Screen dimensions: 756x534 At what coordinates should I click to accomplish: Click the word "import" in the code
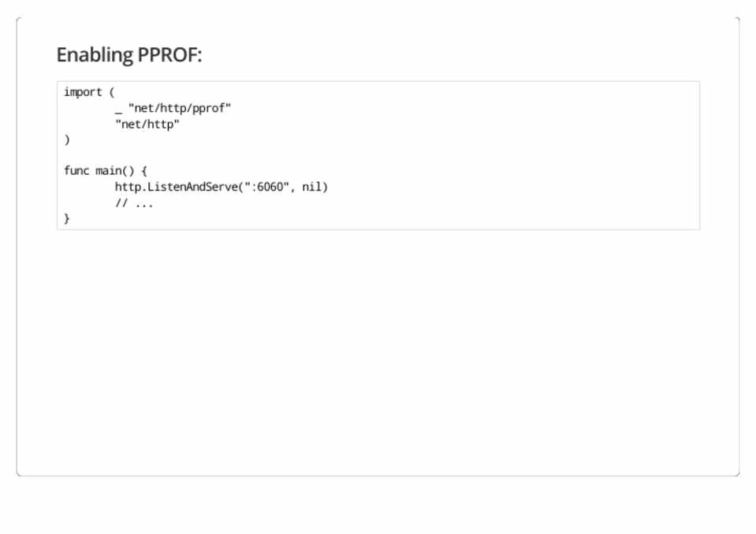pos(83,92)
